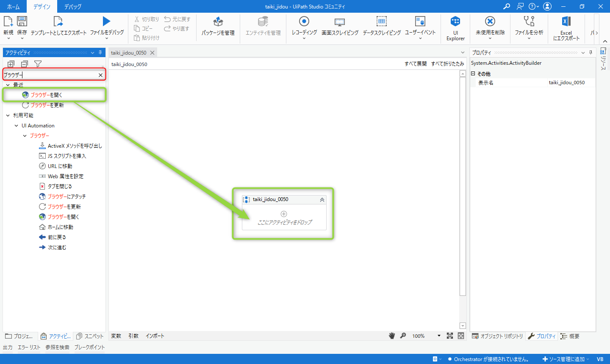
Task: Clear the activity search box text
Action: point(100,75)
